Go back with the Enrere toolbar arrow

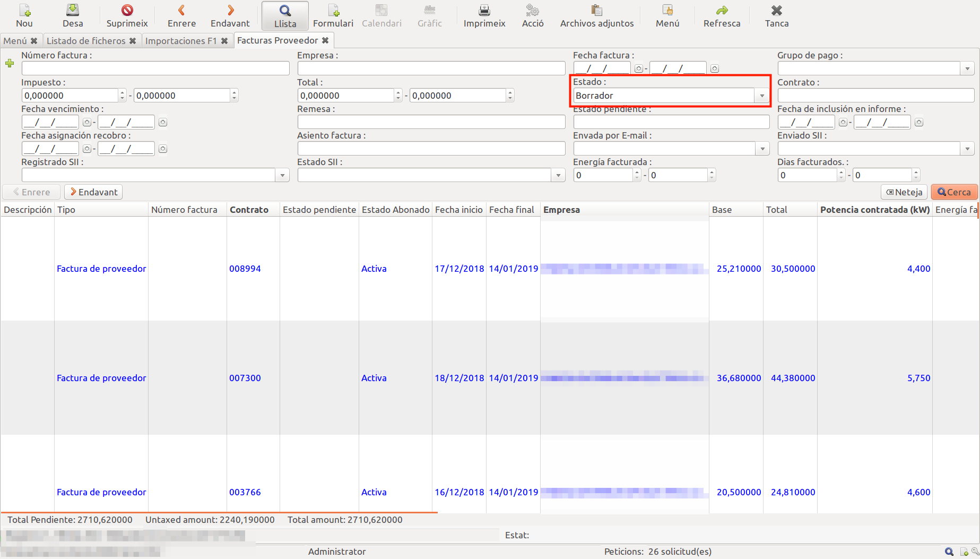[x=181, y=10]
